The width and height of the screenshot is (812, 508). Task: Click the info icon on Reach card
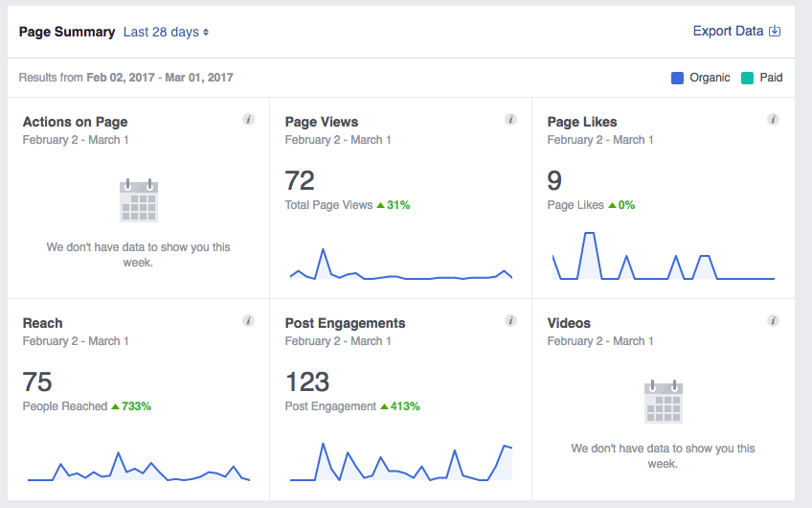tap(248, 321)
